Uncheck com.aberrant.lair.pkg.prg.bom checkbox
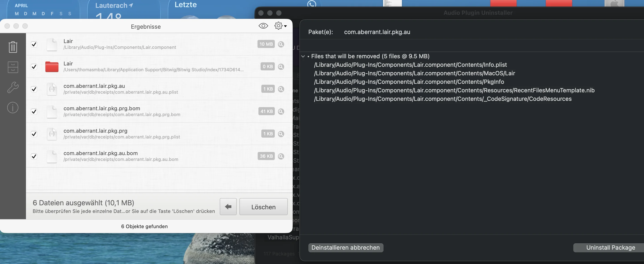Viewport: 644px width, 264px height. coord(34,111)
